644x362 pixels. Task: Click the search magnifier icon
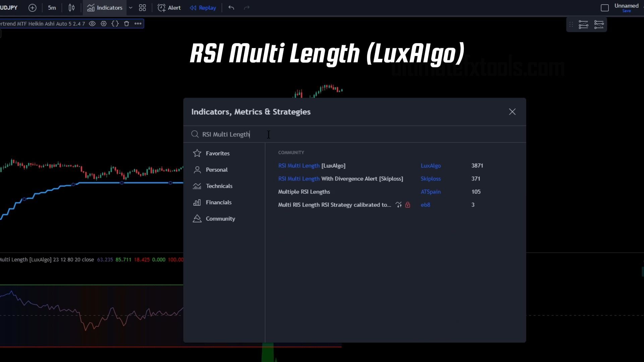point(195,134)
